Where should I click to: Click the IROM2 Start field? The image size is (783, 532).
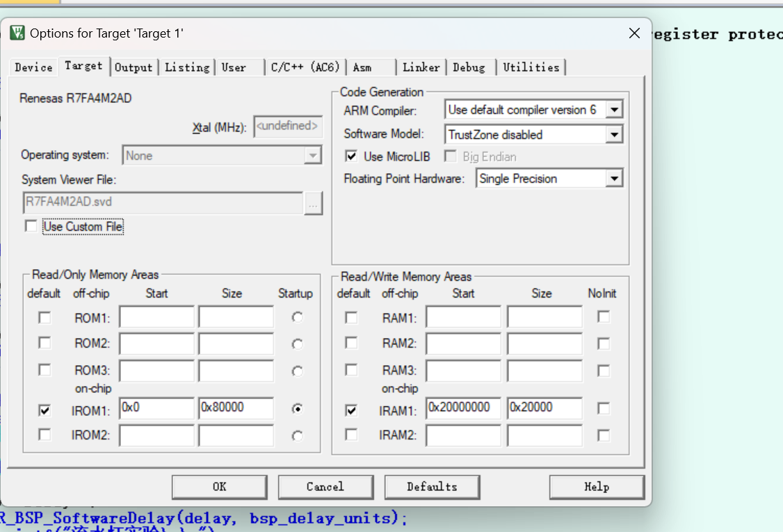[156, 435]
